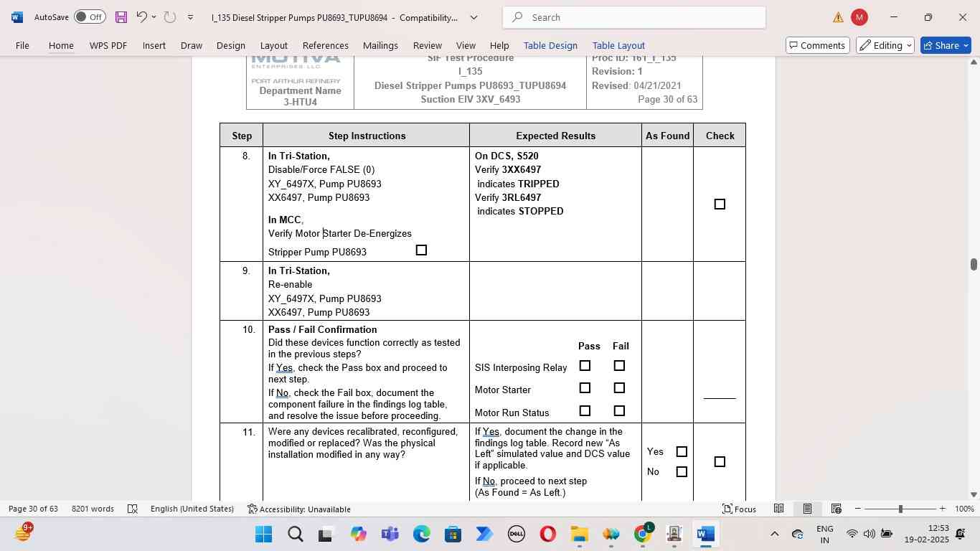Screen dimensions: 980x551
Task: Toggle the AutoSave switch
Action: [90, 17]
